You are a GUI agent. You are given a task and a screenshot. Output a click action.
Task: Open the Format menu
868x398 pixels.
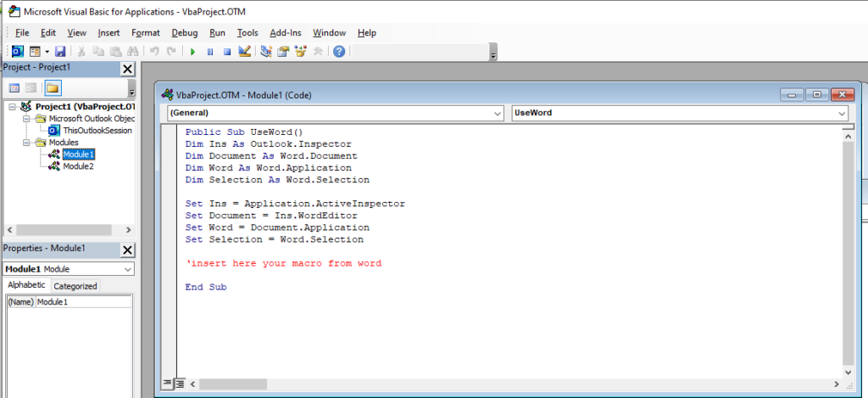tap(146, 33)
